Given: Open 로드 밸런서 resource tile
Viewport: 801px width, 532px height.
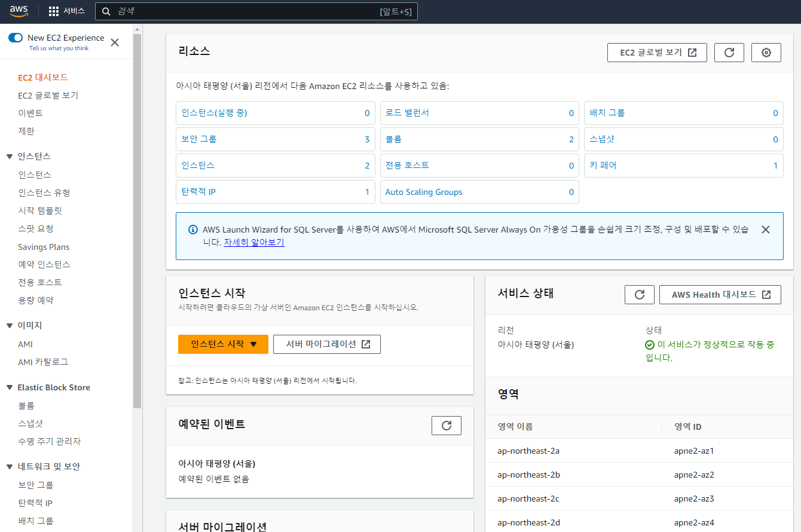Looking at the screenshot, I should click(x=479, y=113).
